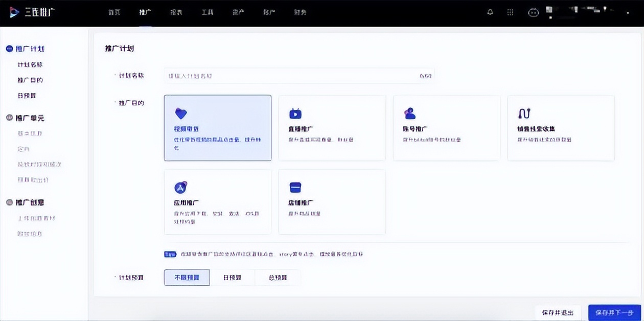The width and height of the screenshot is (644, 321).
Task: Click the 保存并下一步 button
Action: coord(614,312)
